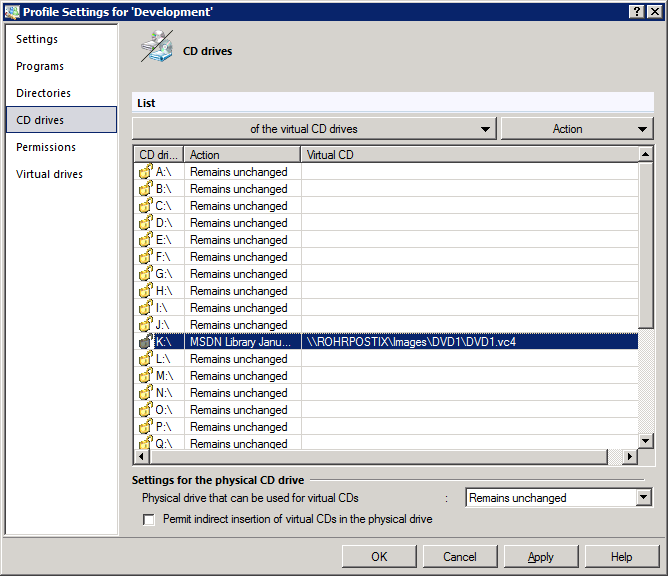This screenshot has height=576, width=668.
Task: Go to the Programs section
Action: tap(40, 66)
